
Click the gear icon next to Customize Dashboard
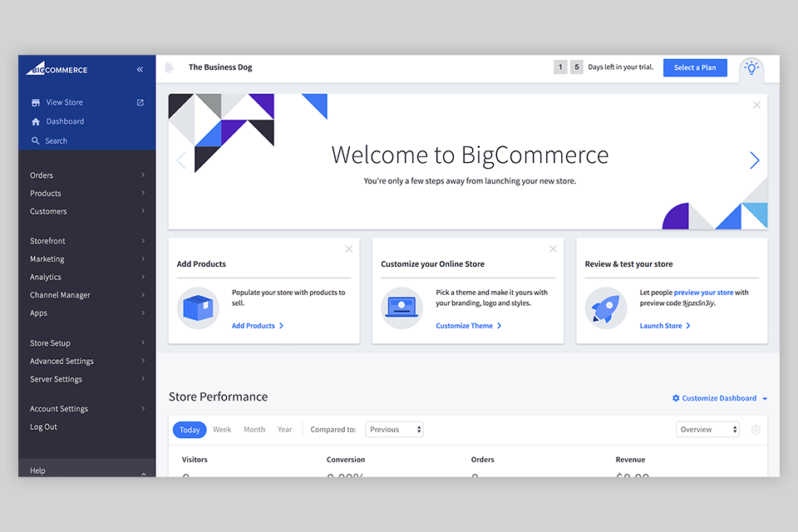point(676,398)
